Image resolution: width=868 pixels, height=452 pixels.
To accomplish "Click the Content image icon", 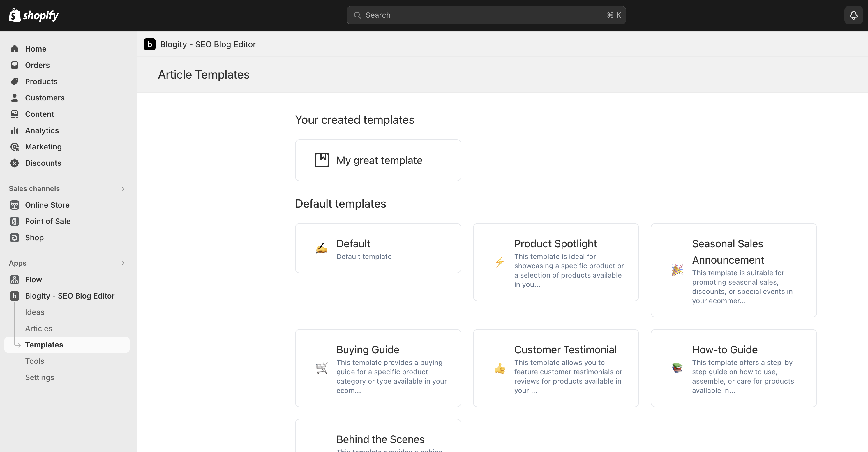I will 15,114.
